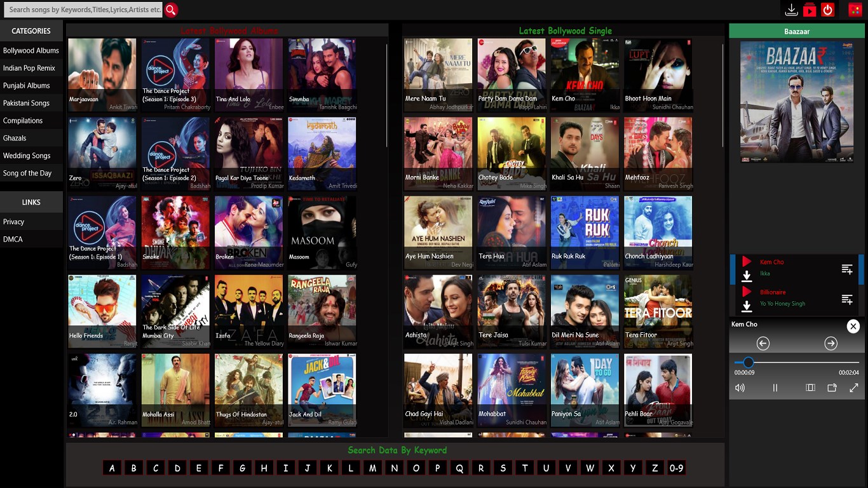Play the Mere Naam Tu single
Screen dimensions: 868x488
[438, 75]
